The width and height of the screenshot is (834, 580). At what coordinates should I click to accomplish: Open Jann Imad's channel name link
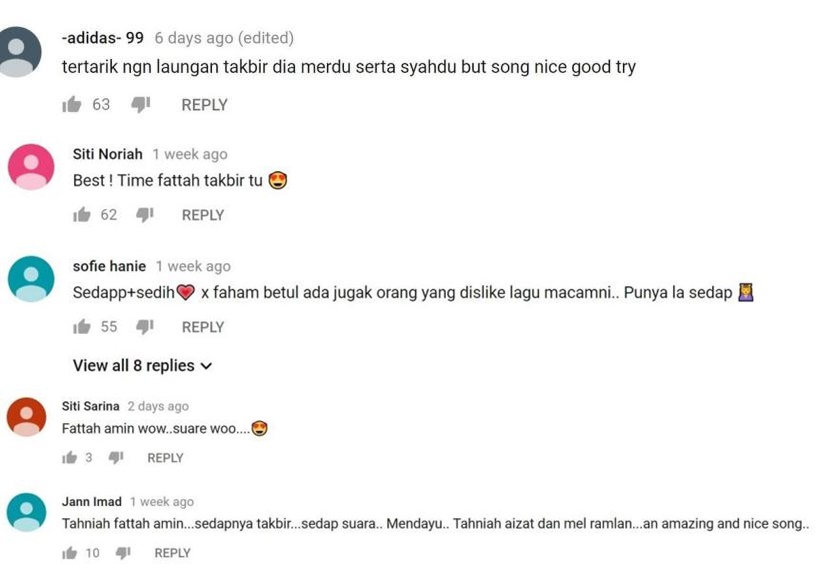[91, 502]
